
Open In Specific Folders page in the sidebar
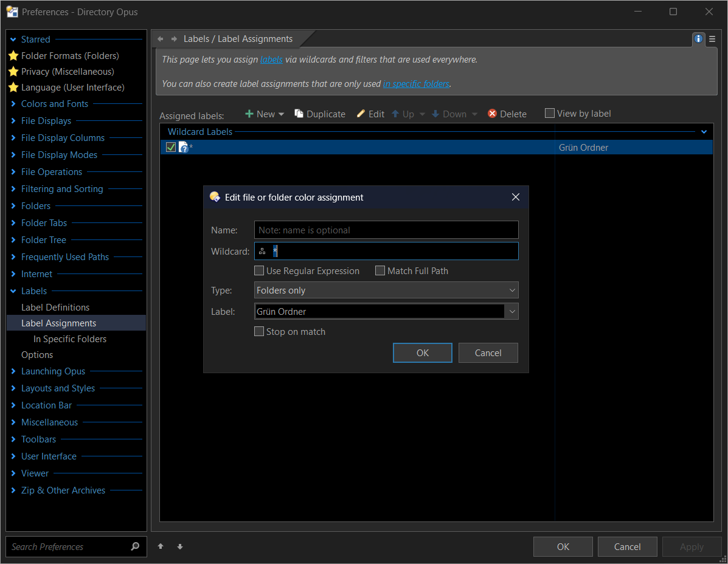[70, 339]
